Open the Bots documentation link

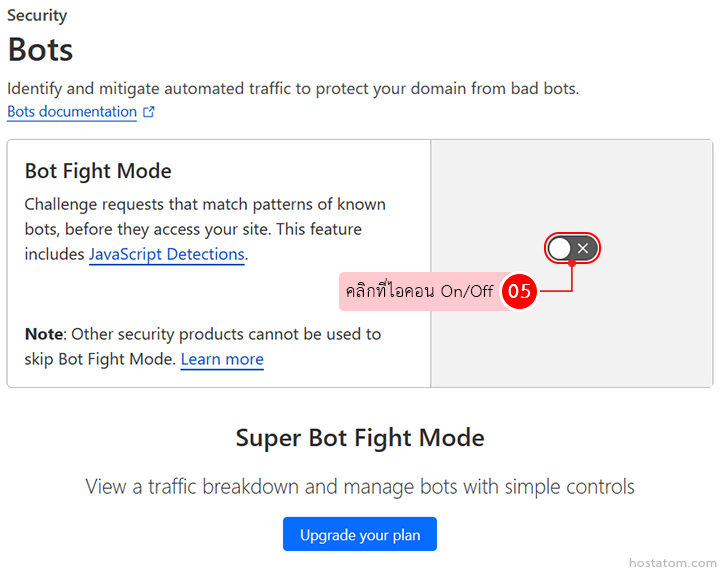click(x=72, y=112)
